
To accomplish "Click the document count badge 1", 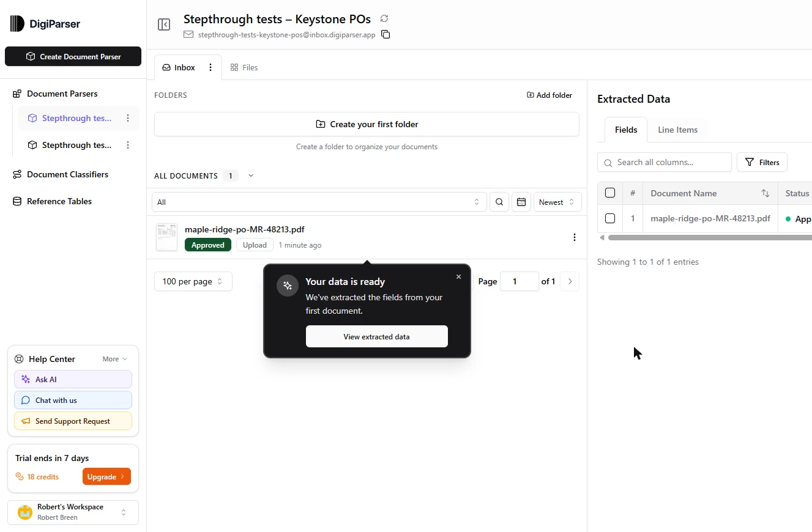I will 231,175.
